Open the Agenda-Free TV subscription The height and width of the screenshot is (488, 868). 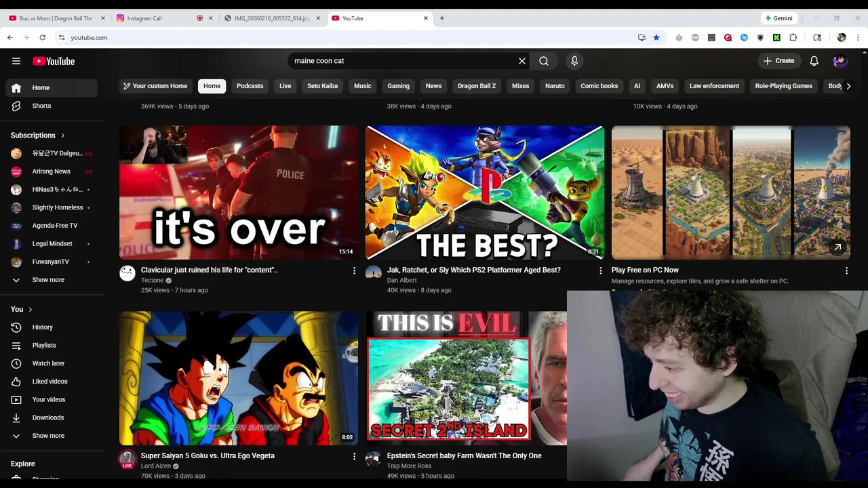coord(52,226)
